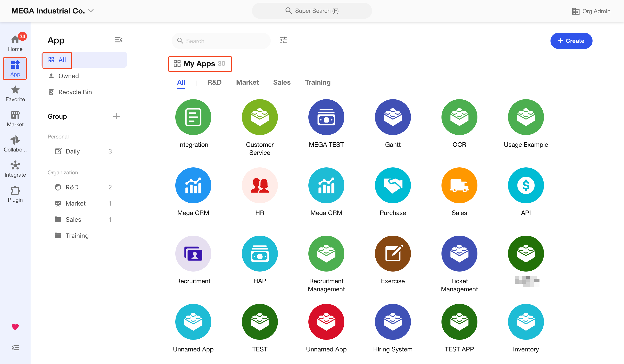624x364 pixels.
Task: Open the Purchase app
Action: click(x=392, y=185)
